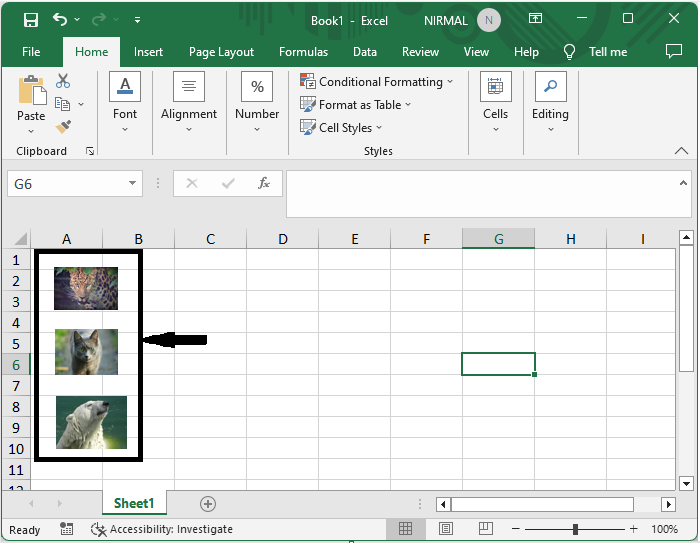Switch to Normal view
The image size is (700, 543).
coord(405,529)
